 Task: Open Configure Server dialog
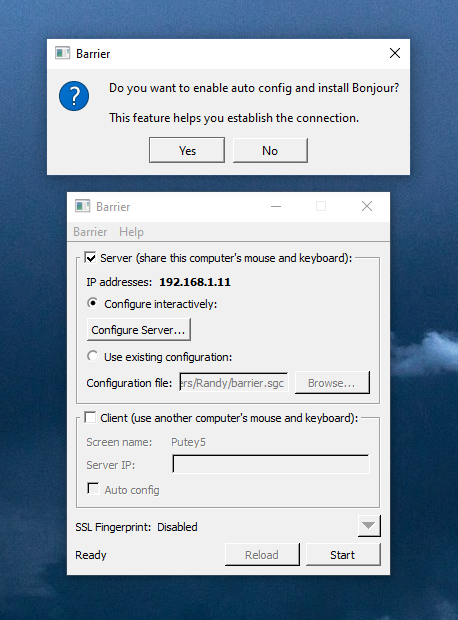[x=138, y=330]
